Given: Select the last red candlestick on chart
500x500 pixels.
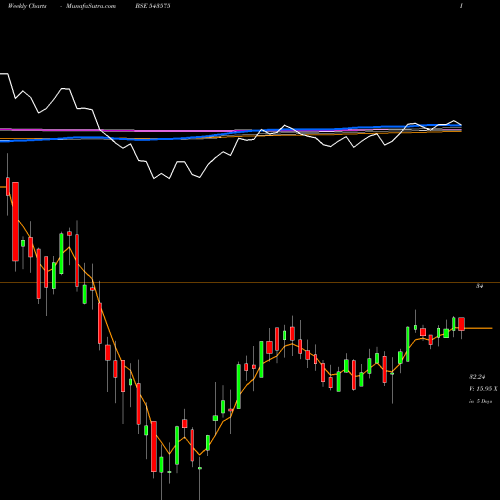Looking at the screenshot, I should coord(461,324).
